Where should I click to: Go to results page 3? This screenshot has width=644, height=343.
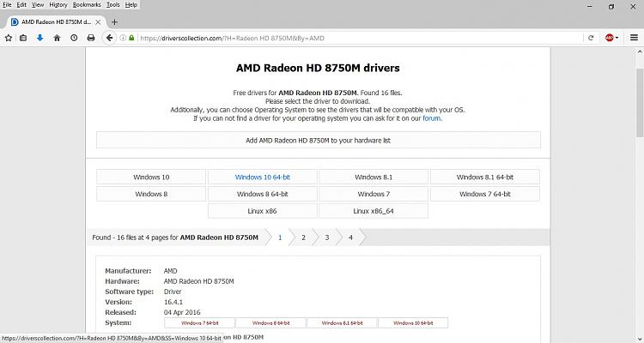tap(327, 238)
